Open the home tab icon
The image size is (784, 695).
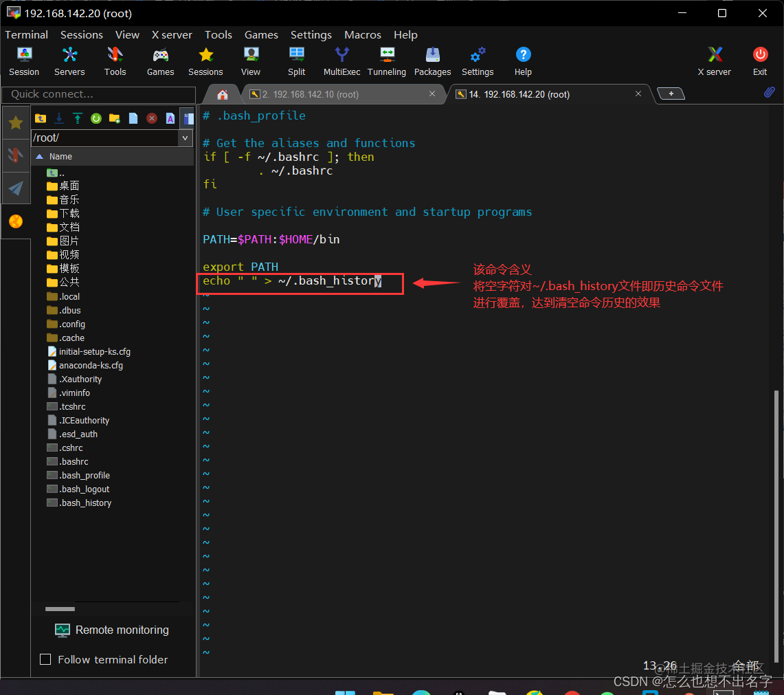(x=223, y=94)
